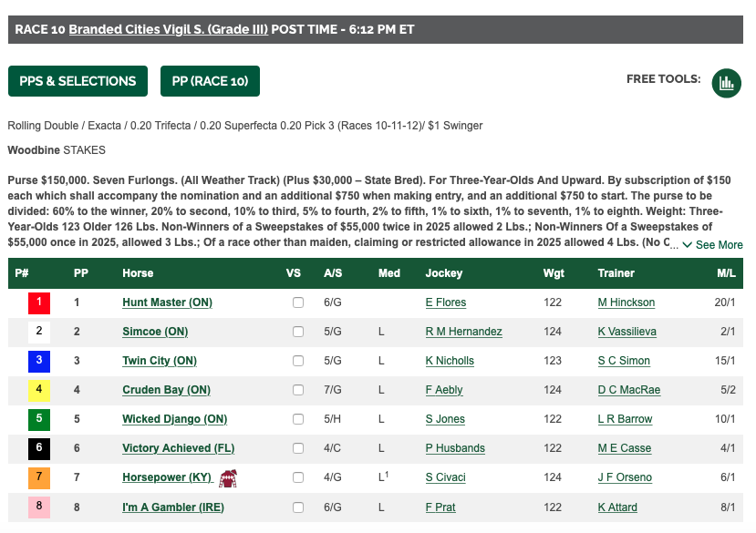Open the free tools chart icon

(x=726, y=83)
